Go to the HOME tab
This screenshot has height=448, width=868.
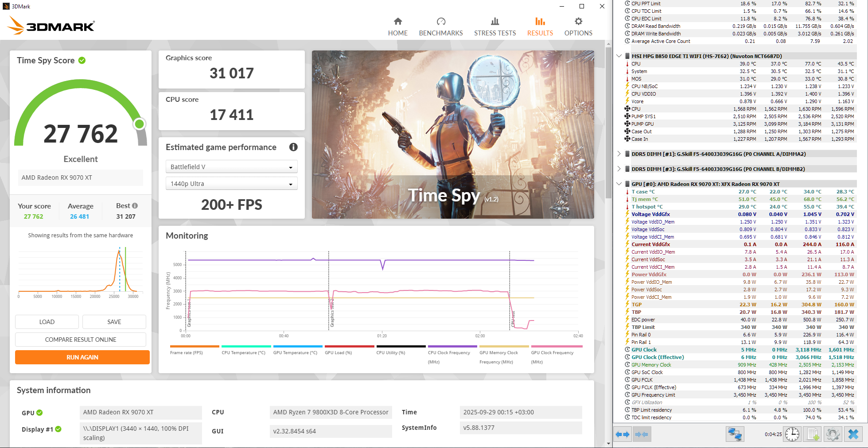coord(398,27)
